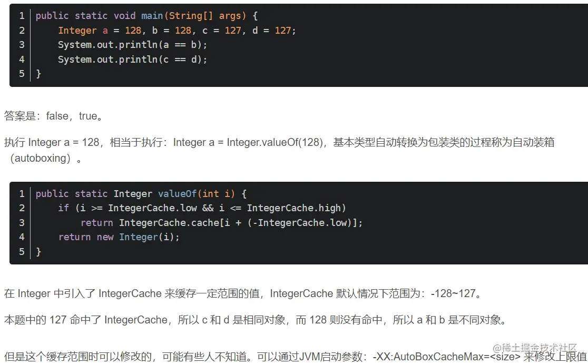
Task: Click line number 2 in first code block
Action: [22, 31]
